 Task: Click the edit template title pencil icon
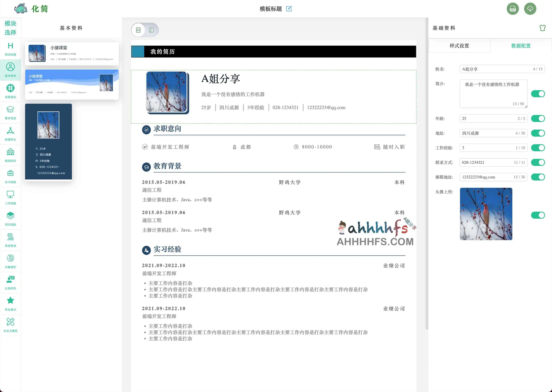coord(289,9)
